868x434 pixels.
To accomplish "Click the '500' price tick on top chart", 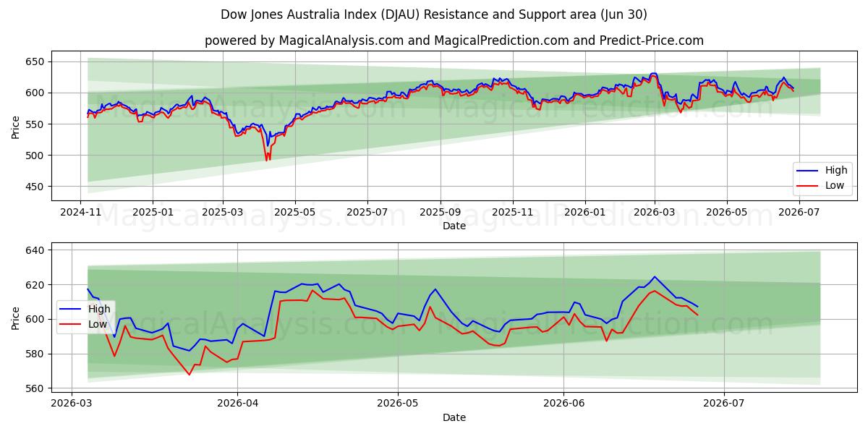I will pos(36,156).
